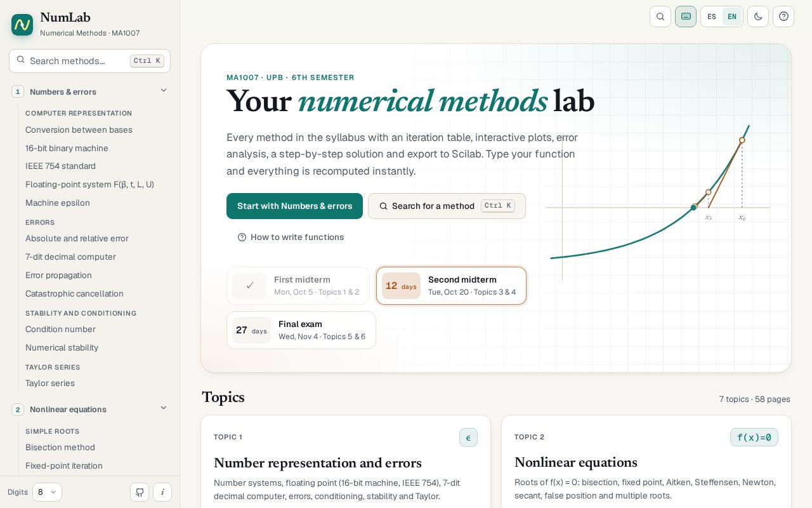Screen dimensions: 812x508
Task: Open Bisection method page
Action: pyautogui.click(x=60, y=447)
